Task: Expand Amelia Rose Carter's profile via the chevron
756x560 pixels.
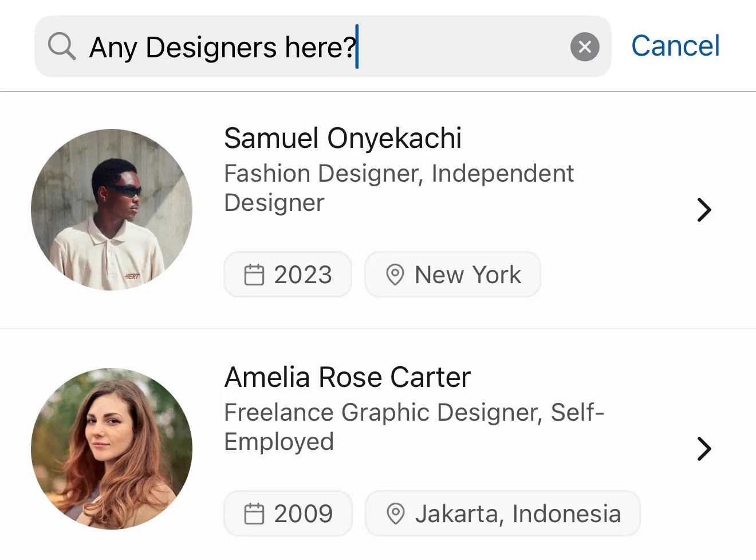Action: tap(704, 449)
